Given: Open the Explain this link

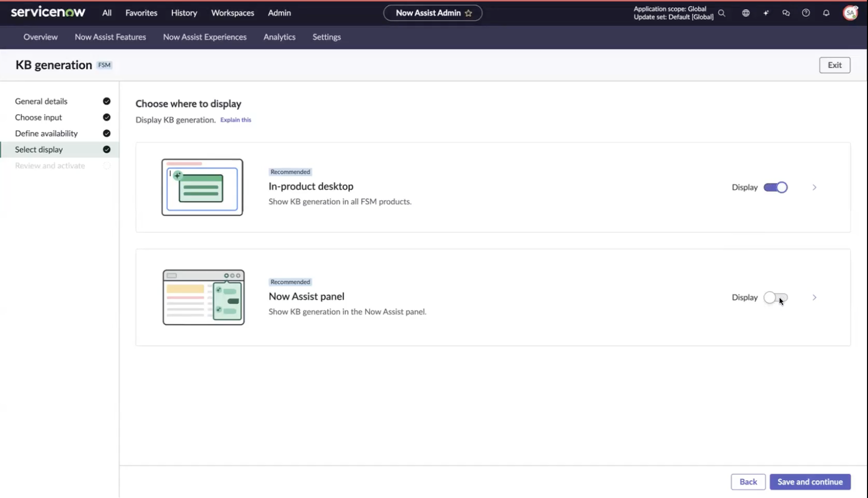Looking at the screenshot, I should point(236,120).
